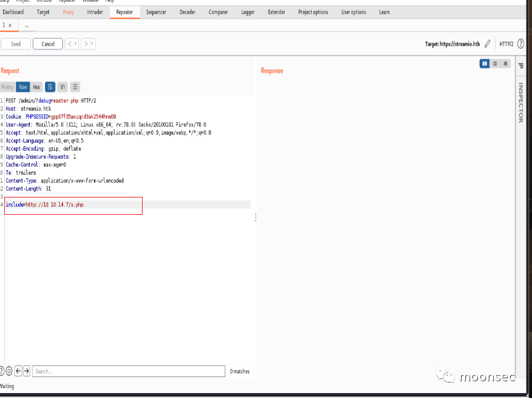Click the Send button
532x398 pixels.
click(x=15, y=44)
